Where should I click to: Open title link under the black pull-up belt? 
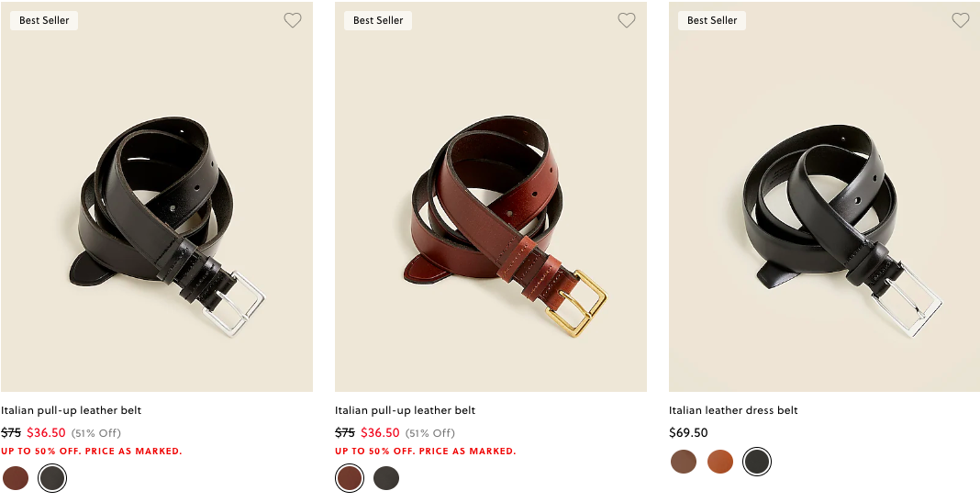click(72, 410)
